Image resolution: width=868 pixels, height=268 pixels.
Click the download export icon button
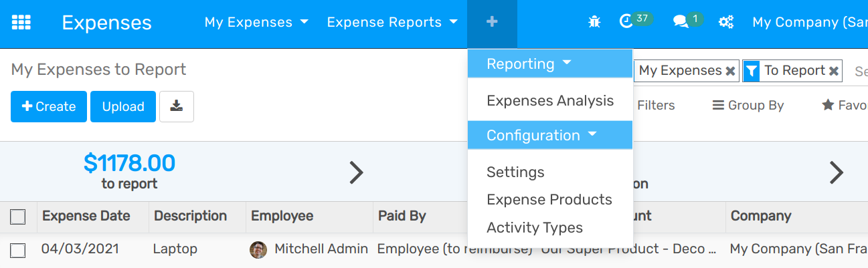pyautogui.click(x=177, y=106)
